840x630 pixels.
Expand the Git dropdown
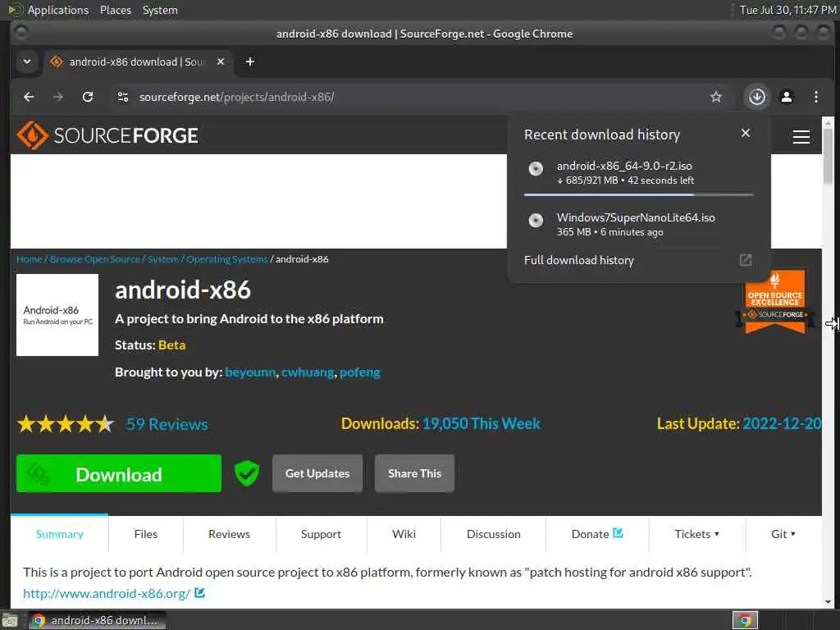click(x=783, y=534)
